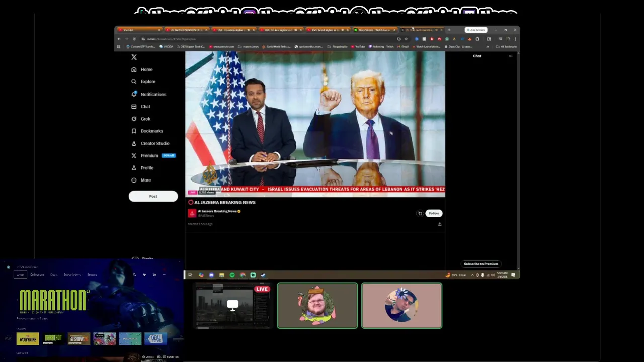
Task: Click the X logo in sidebar
Action: coord(134,57)
